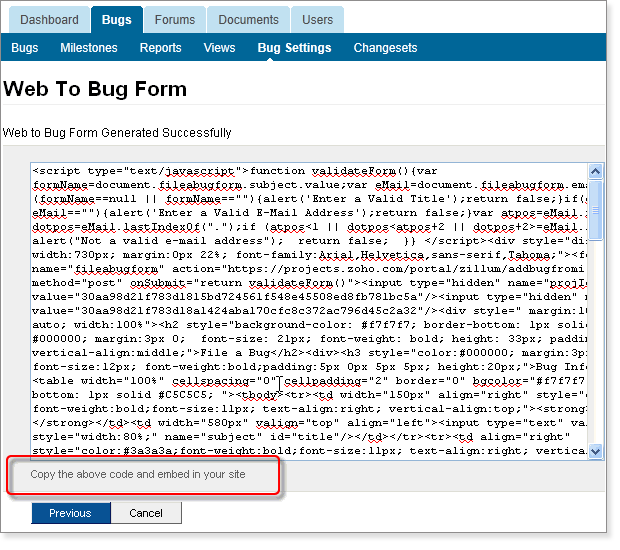Open the Bugs submenu item
Image resolution: width=620 pixels, height=550 pixels.
coord(25,48)
